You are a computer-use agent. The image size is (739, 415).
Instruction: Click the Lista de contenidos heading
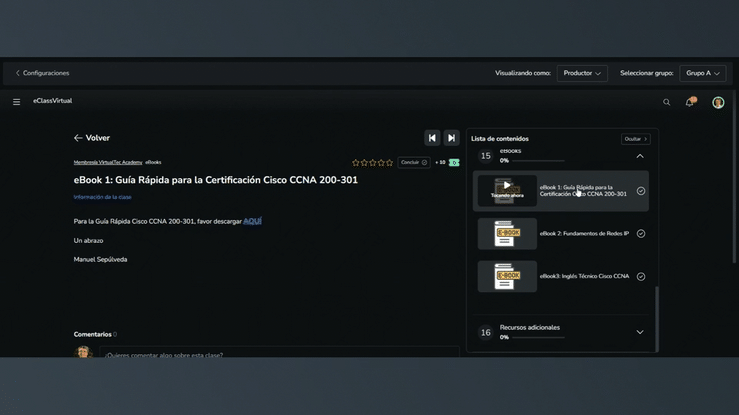coord(500,139)
